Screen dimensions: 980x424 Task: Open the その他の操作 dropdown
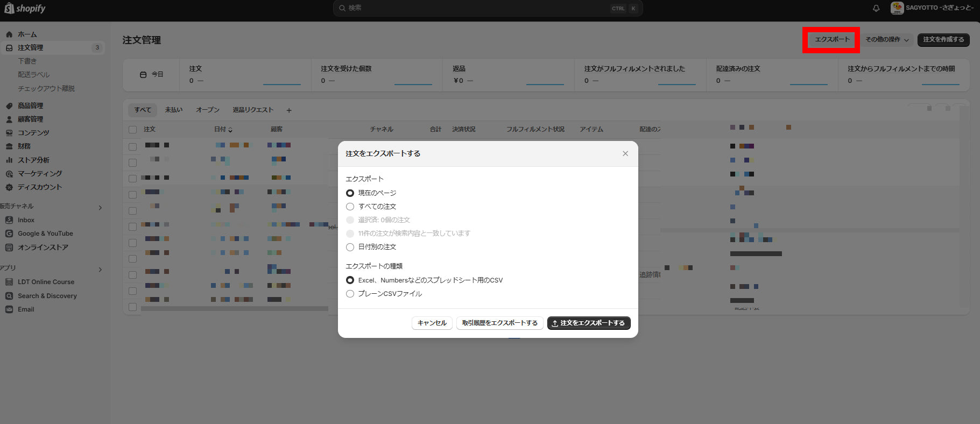coord(887,40)
